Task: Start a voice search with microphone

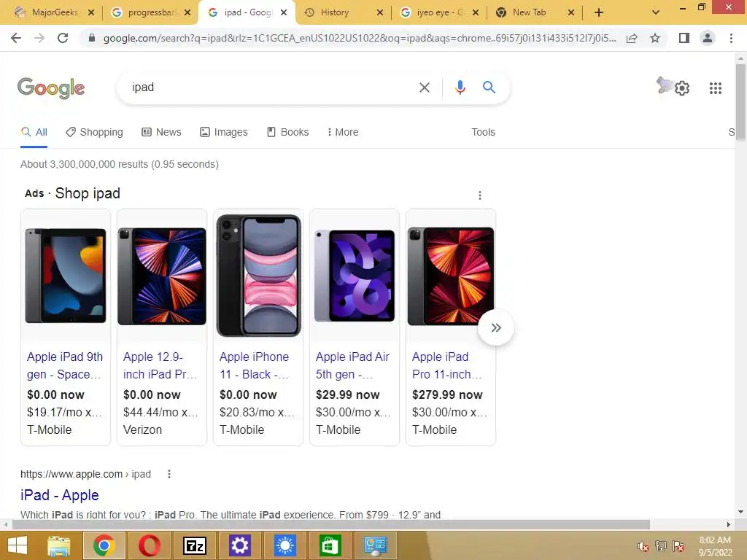Action: click(x=460, y=87)
